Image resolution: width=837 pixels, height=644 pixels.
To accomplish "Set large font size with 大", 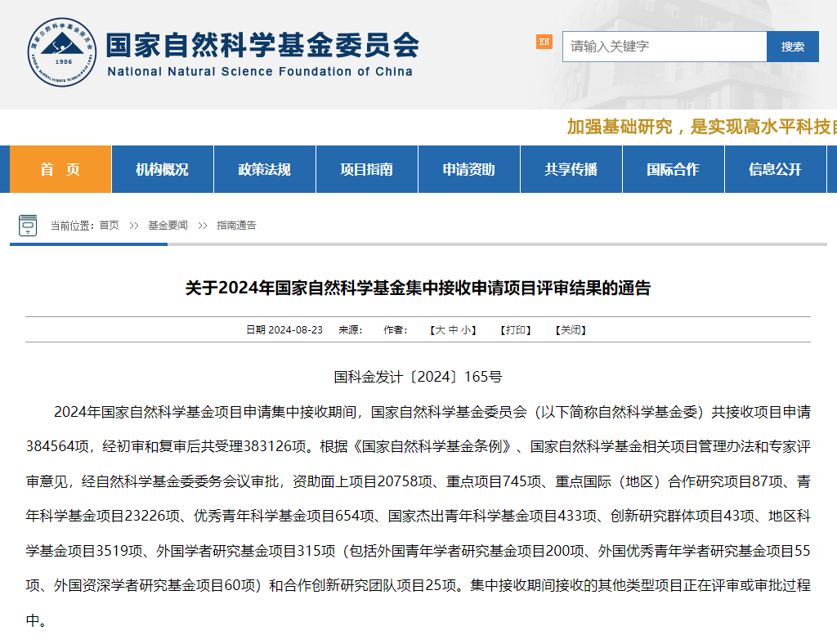I will pos(439,330).
